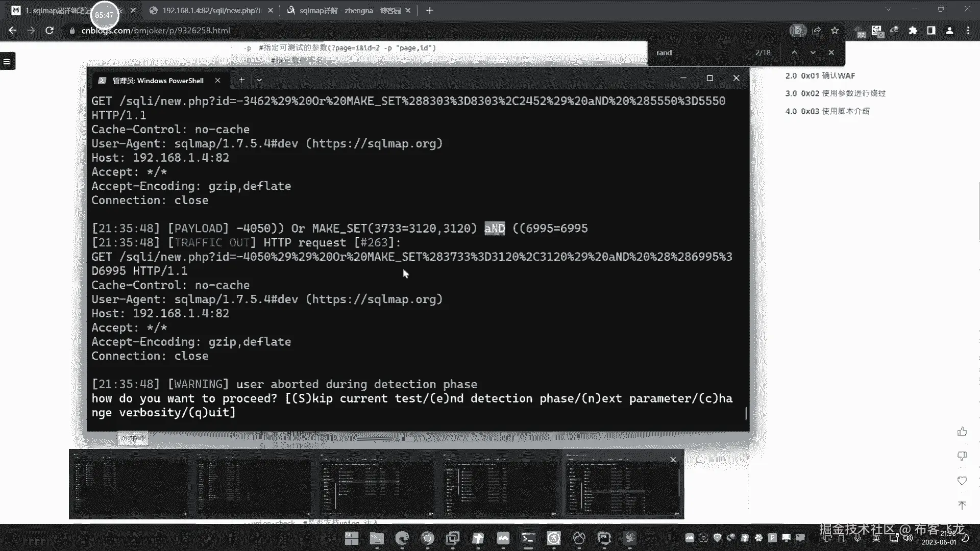Switch to the sqlmap详解 zhengna tab
980x551 pixels.
click(349, 10)
